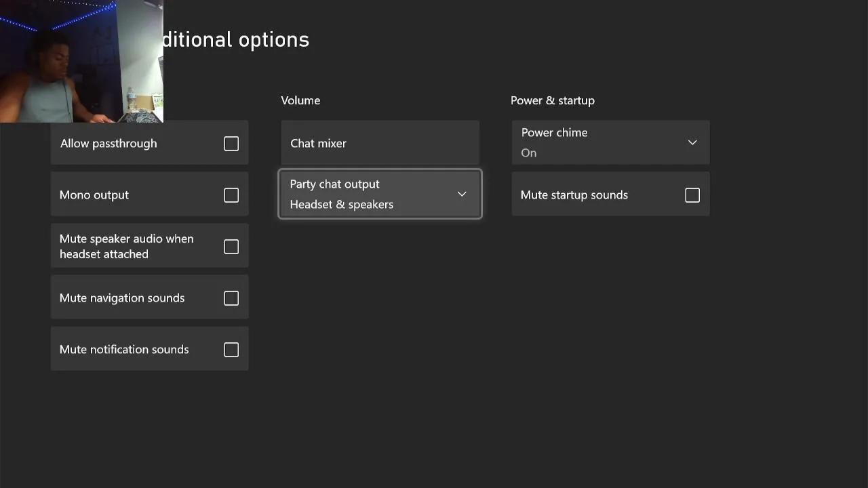Click the webcam overlay thumbnail
The height and width of the screenshot is (488, 868).
(x=81, y=61)
